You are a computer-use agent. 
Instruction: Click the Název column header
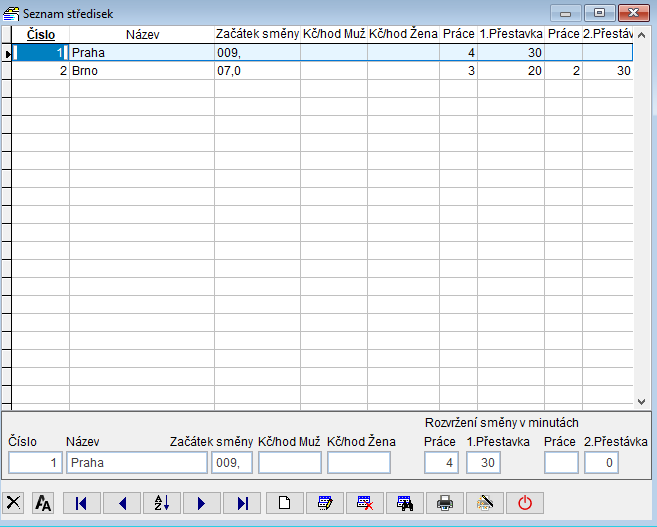click(x=142, y=34)
